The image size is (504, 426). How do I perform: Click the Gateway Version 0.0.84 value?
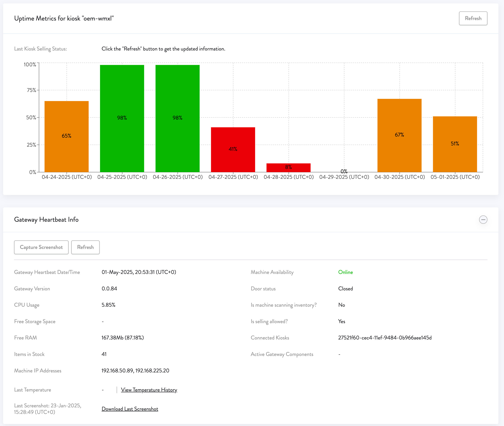[x=109, y=289]
